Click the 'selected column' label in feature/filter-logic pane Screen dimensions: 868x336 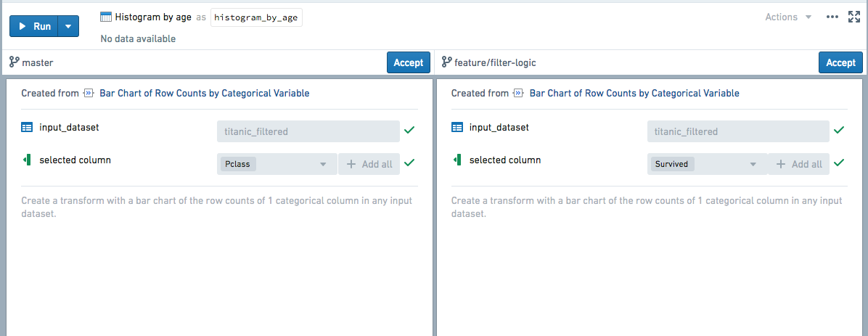[505, 160]
